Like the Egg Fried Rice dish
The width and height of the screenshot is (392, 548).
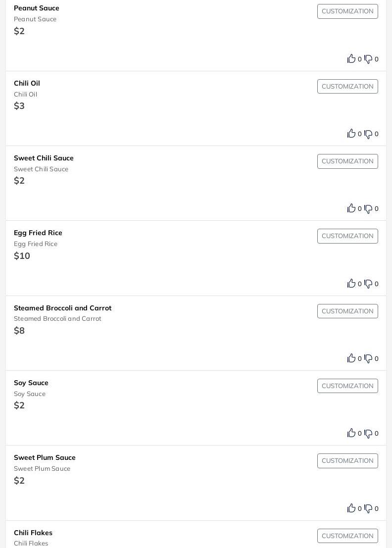coord(351,284)
